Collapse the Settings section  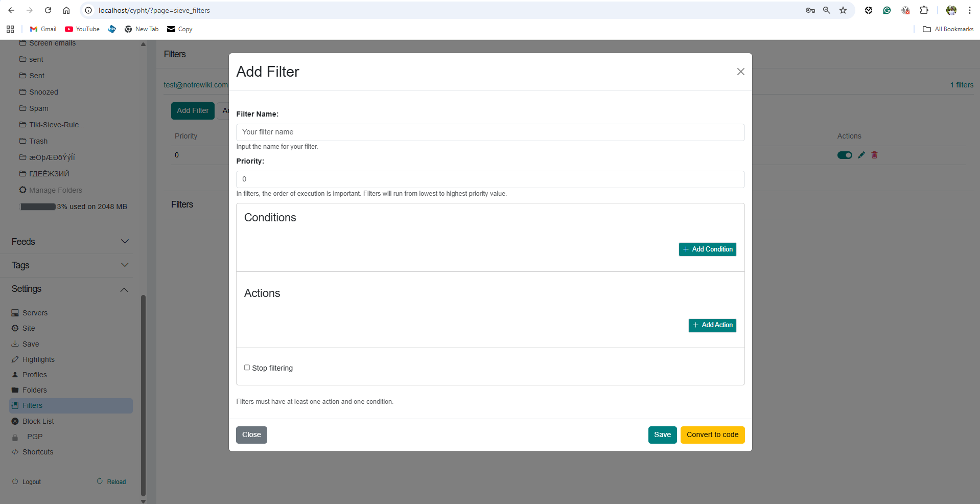point(124,289)
